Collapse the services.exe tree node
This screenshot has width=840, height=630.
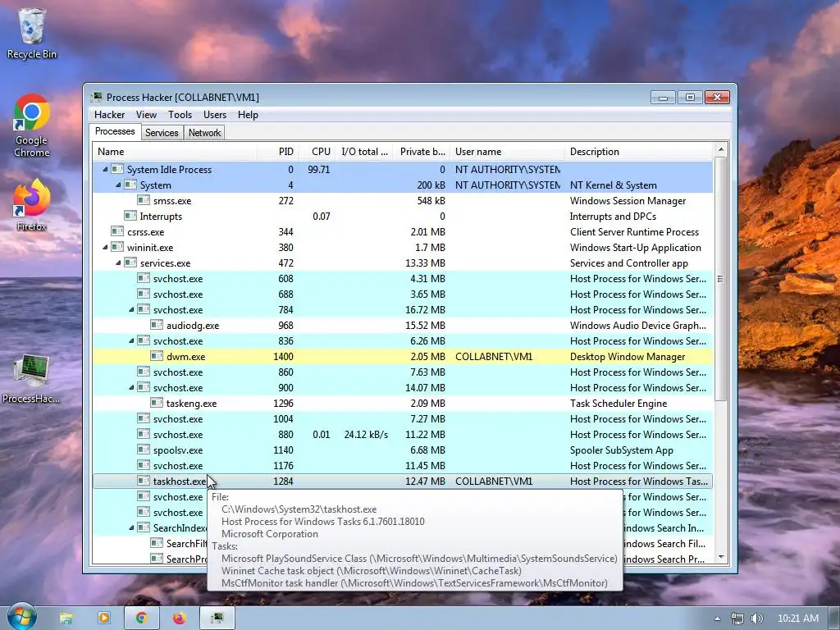(x=118, y=262)
